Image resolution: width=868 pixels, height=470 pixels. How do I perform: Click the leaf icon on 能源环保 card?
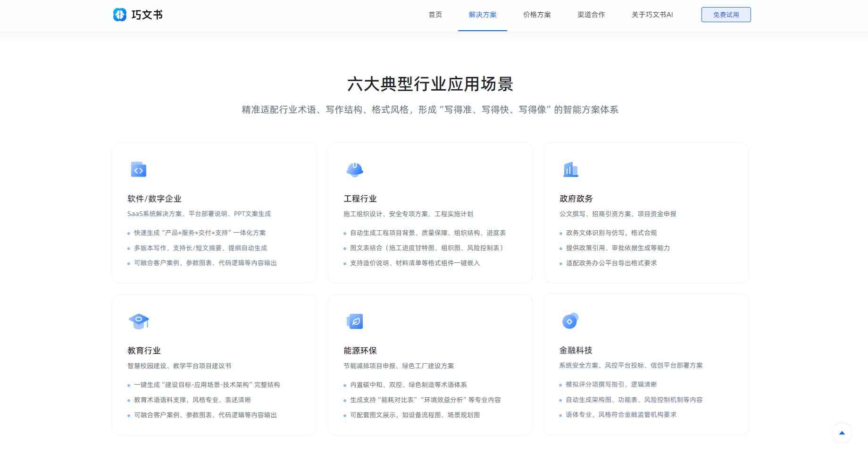(x=354, y=321)
